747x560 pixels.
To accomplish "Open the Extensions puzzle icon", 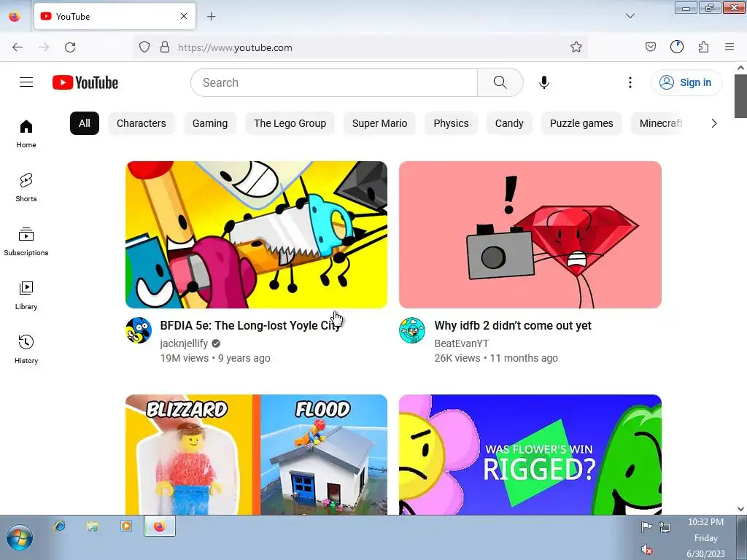I will tap(704, 47).
